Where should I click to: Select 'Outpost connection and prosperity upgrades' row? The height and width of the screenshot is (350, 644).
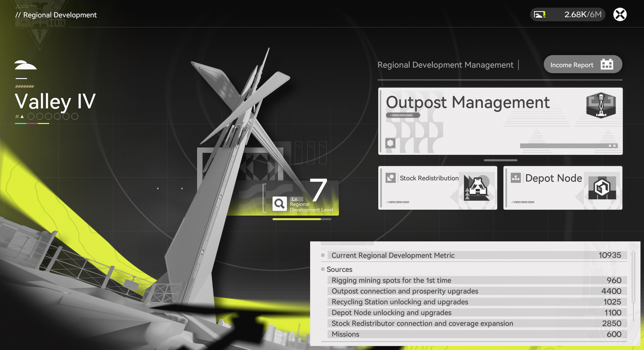(x=477, y=291)
